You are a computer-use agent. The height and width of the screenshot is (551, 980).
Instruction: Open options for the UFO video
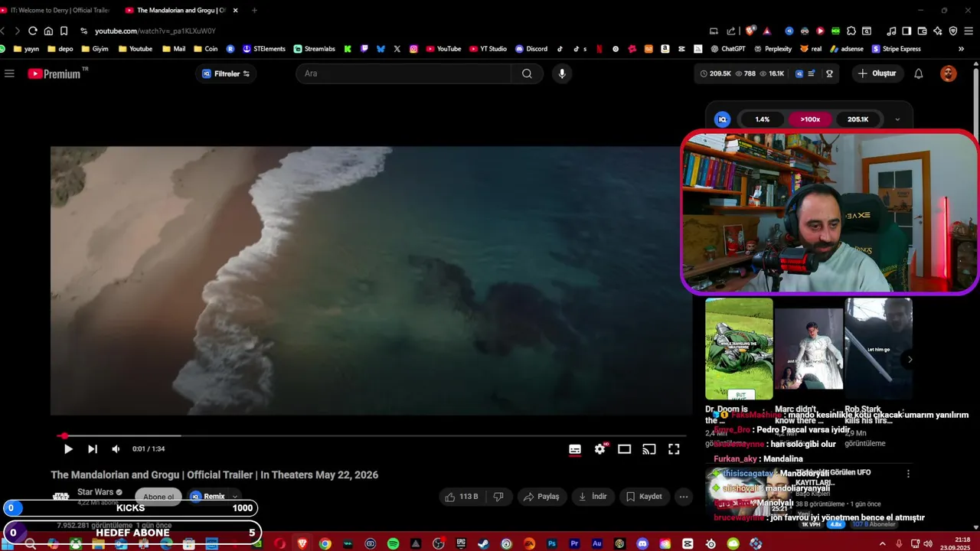908,474
